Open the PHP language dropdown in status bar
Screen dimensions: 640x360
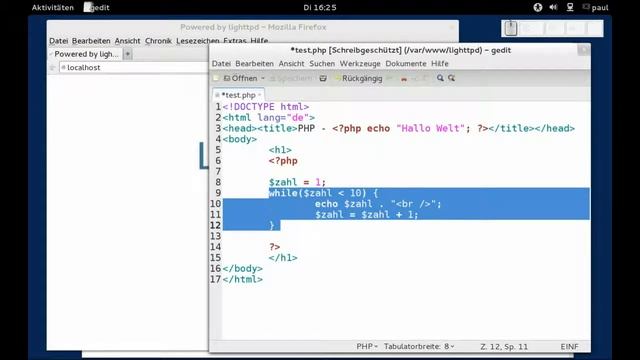coord(367,347)
